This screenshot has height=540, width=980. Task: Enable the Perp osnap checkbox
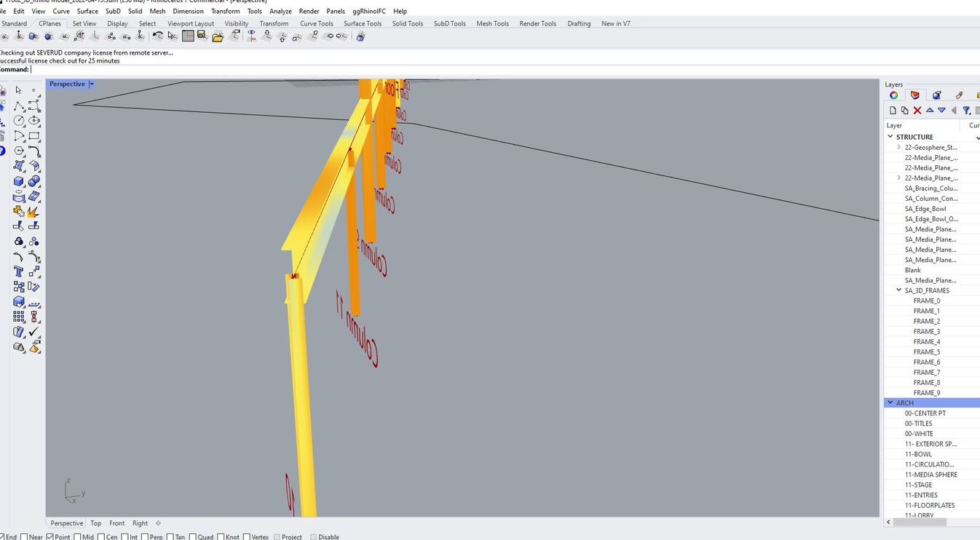[145, 537]
